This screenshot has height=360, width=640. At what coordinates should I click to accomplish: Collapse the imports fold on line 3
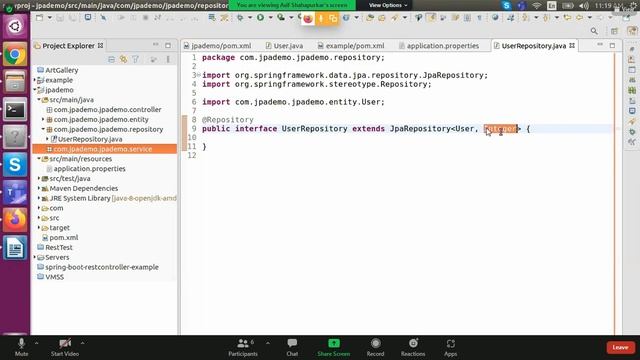click(x=199, y=75)
